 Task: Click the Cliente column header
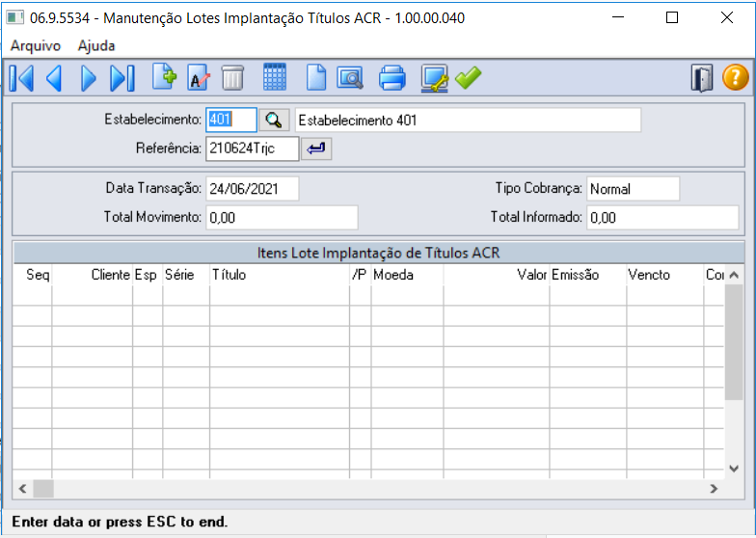pos(93,275)
